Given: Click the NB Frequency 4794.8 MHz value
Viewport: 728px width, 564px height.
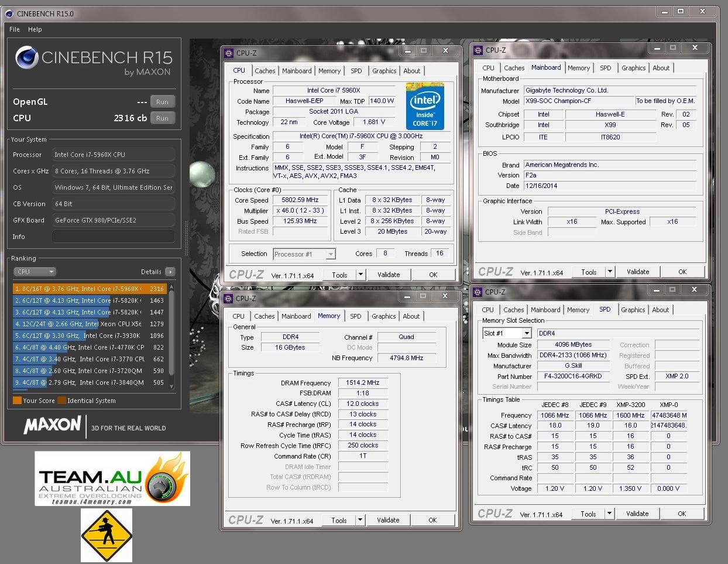Looking at the screenshot, I should [x=407, y=358].
